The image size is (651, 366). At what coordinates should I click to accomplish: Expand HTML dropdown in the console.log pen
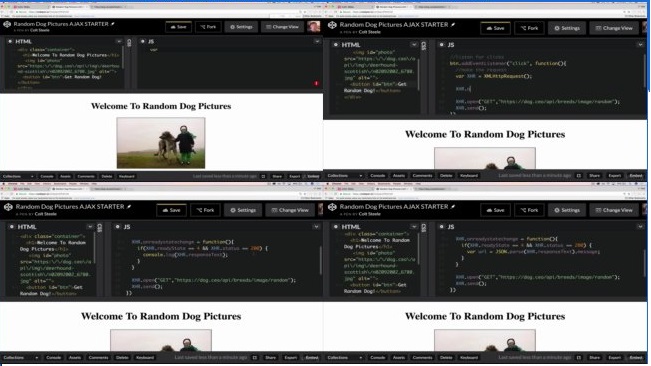90,227
